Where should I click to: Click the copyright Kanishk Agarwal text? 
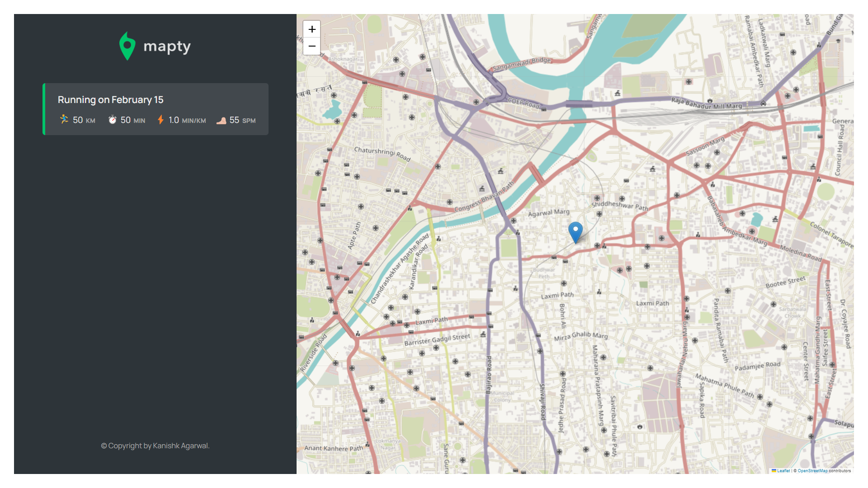[155, 446]
